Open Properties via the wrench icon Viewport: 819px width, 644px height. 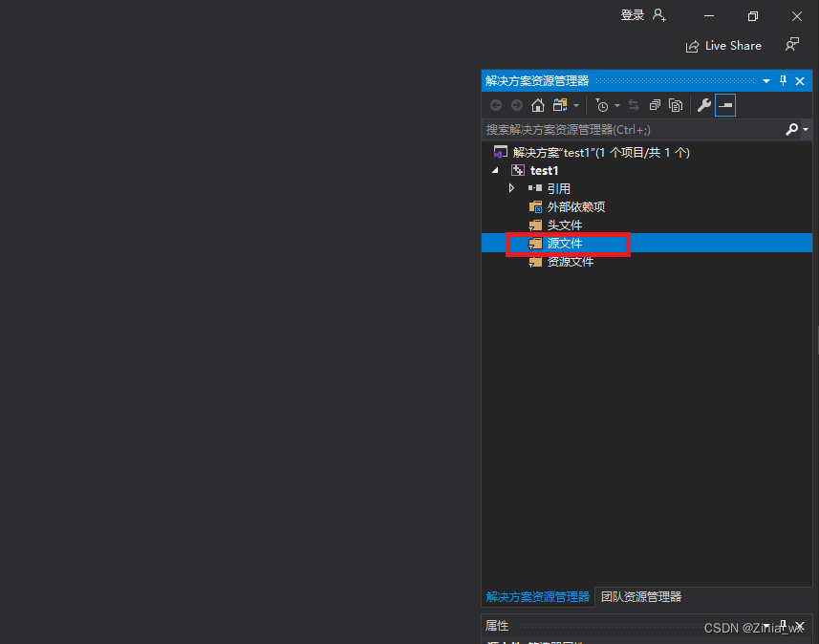pyautogui.click(x=704, y=105)
